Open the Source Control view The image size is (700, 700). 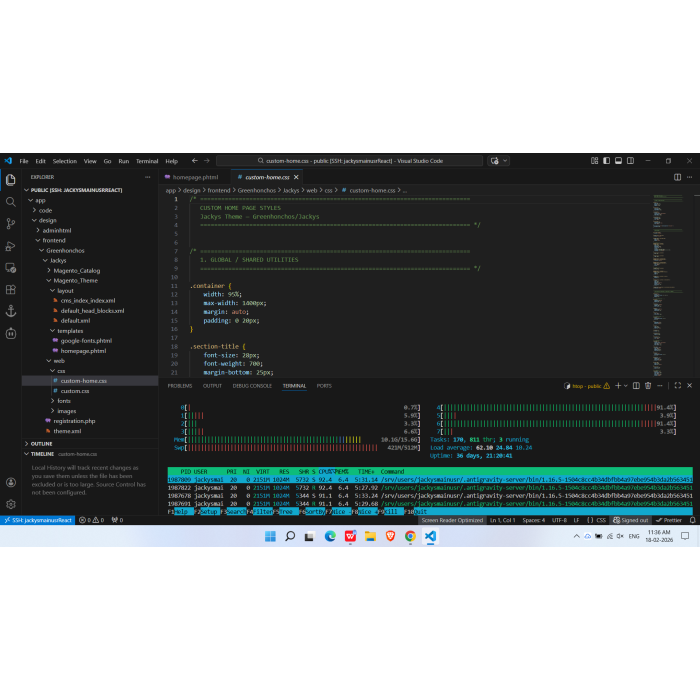click(11, 223)
